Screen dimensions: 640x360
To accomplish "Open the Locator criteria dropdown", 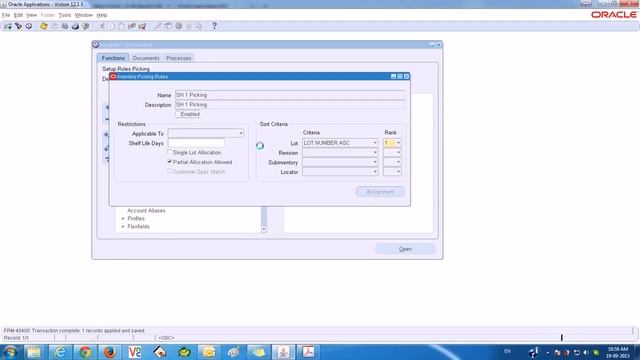I will click(375, 172).
